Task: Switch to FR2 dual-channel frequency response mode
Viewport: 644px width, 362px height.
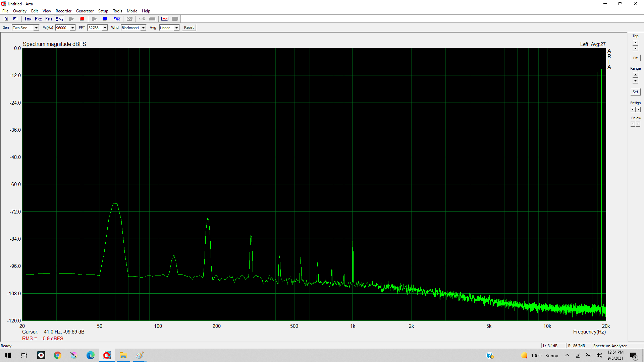Action: point(38,19)
